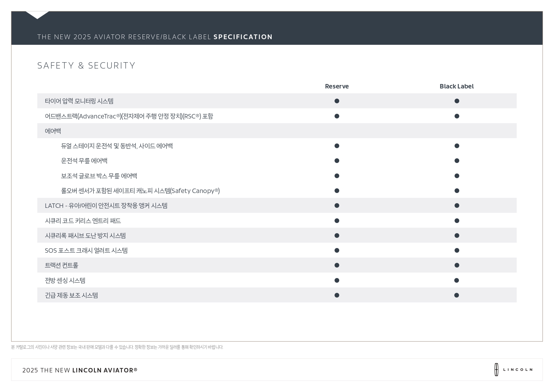The height and width of the screenshot is (392, 554).
Task: Click Black Label dot for Safety Canopy row
Action: [457, 191]
